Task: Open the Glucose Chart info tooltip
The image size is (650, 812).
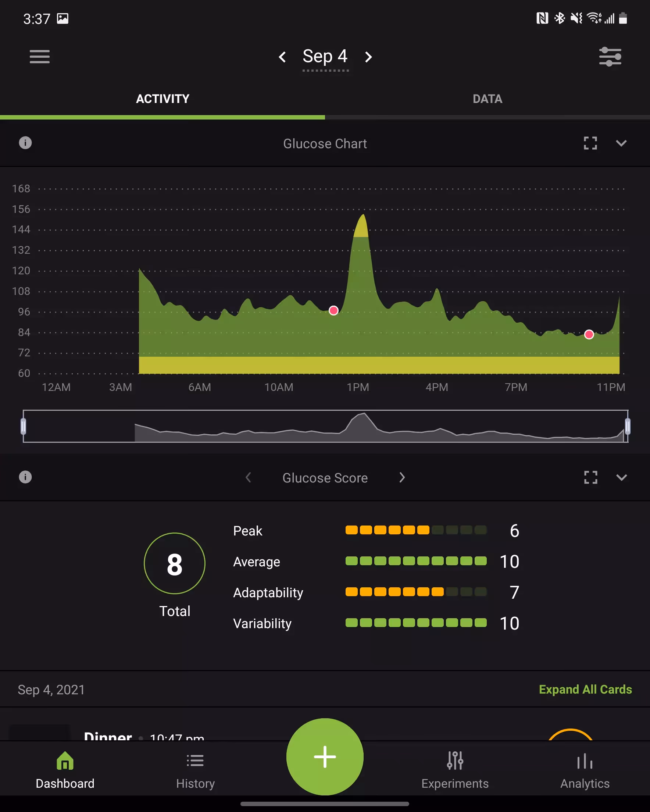Action: pos(25,143)
